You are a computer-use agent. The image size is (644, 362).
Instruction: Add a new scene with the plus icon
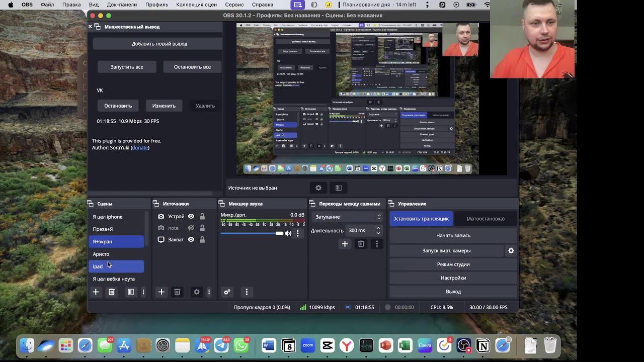pos(96,292)
